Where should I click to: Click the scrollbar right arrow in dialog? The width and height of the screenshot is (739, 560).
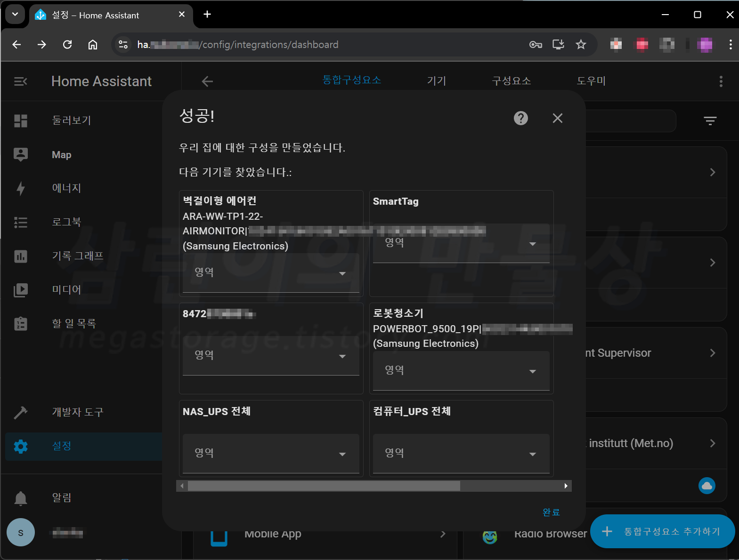pos(566,486)
